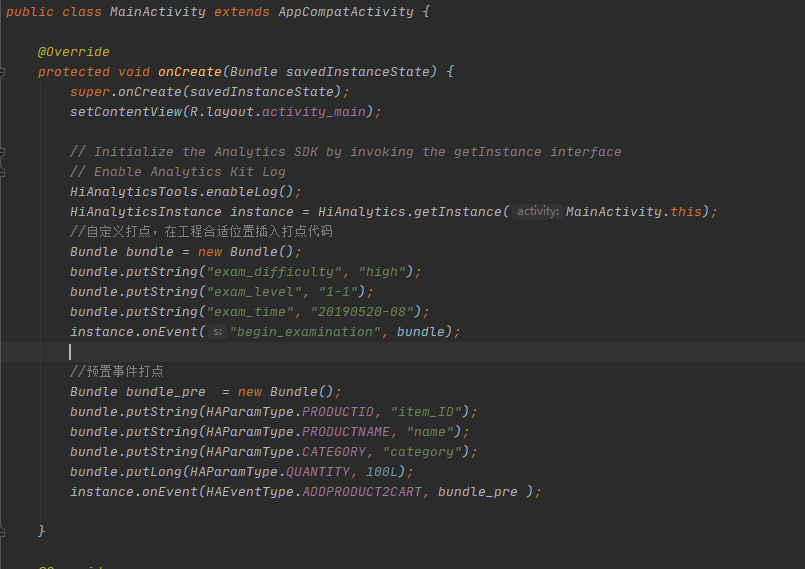Viewport: 805px width, 569px height.
Task: Click fold end marker at method closing brace
Action: click(x=2, y=532)
